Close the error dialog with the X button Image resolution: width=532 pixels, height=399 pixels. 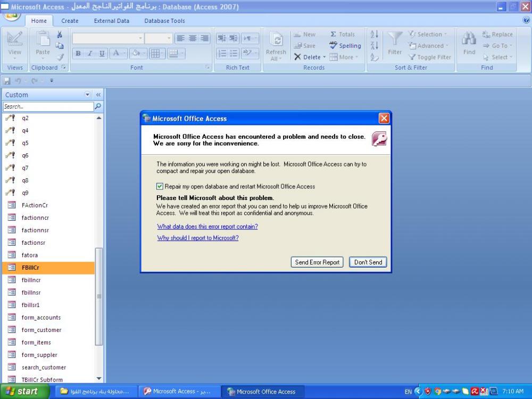tap(384, 119)
